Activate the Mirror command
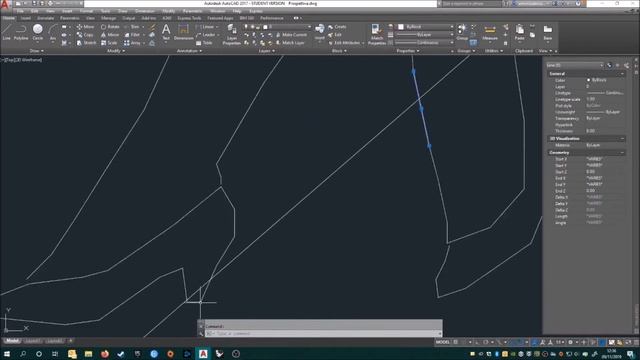Image resolution: width=640 pixels, height=360 pixels. click(x=110, y=35)
